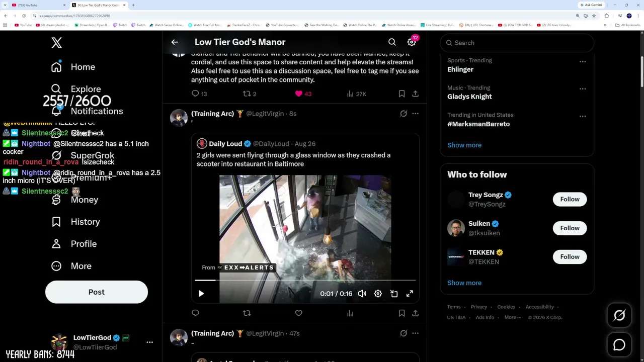This screenshot has height=362, width=644.
Task: Mute the video using speaker icon
Action: point(362,294)
